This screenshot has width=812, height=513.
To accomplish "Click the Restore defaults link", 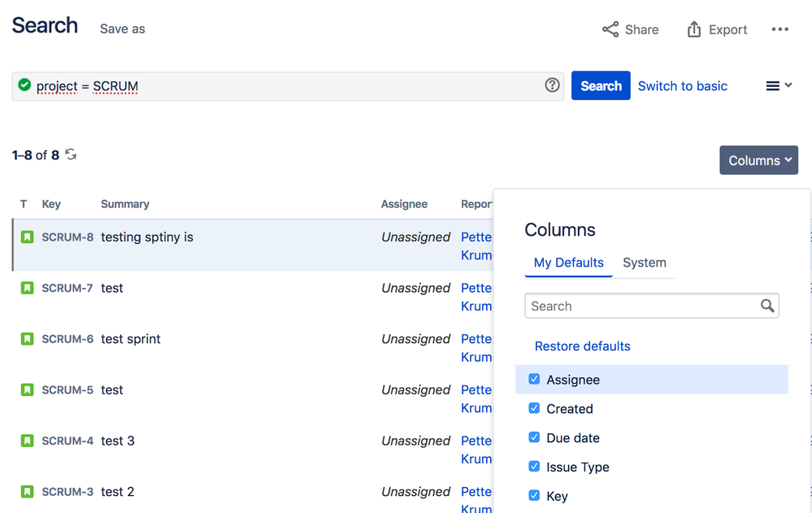I will 582,346.
